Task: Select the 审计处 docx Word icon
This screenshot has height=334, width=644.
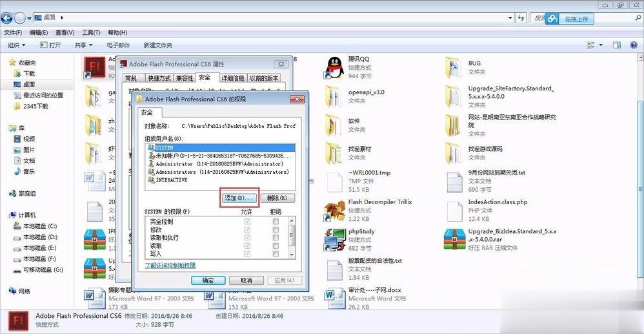Action: [x=335, y=298]
